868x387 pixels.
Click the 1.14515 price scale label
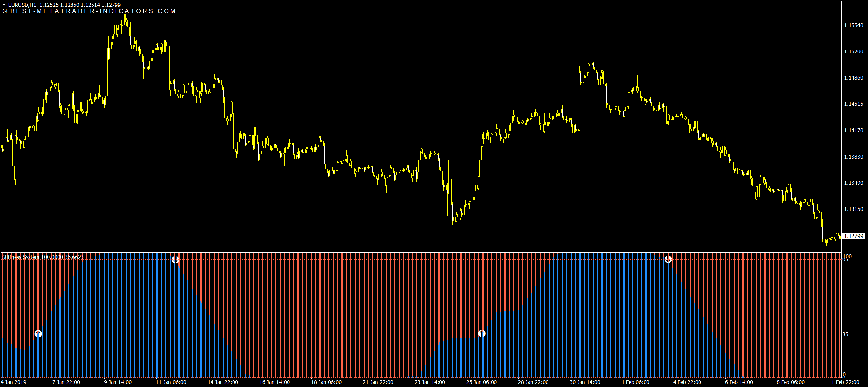[853, 104]
